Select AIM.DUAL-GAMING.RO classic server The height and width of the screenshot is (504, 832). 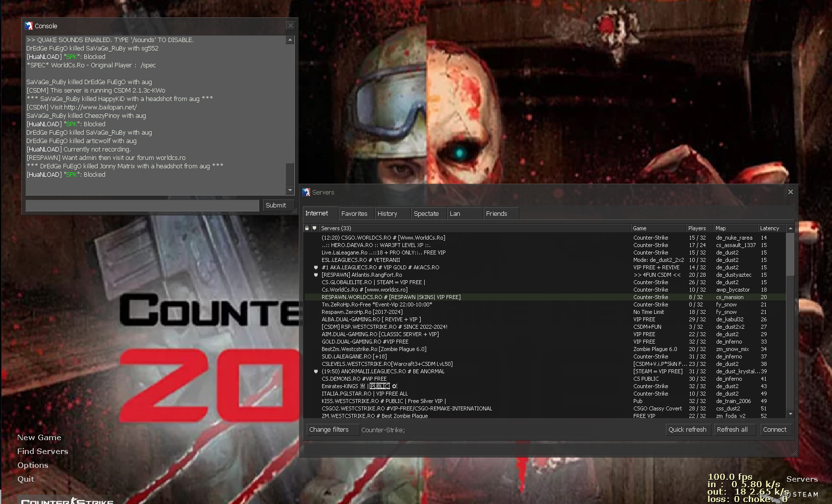(544, 334)
